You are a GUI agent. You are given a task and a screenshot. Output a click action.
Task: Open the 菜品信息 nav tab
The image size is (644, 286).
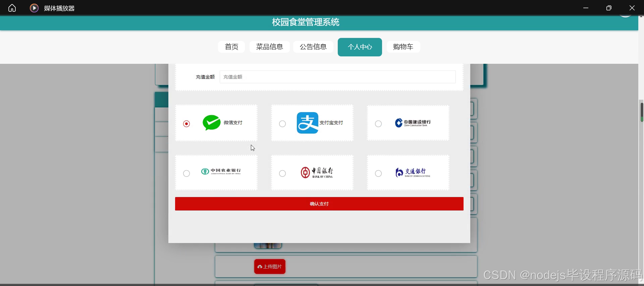(x=270, y=47)
